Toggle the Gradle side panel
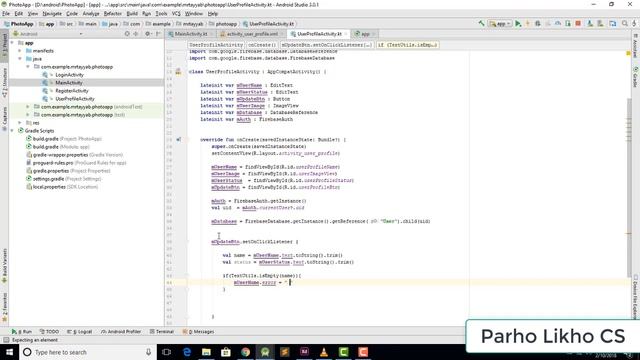The height and width of the screenshot is (360, 640). tap(636, 78)
